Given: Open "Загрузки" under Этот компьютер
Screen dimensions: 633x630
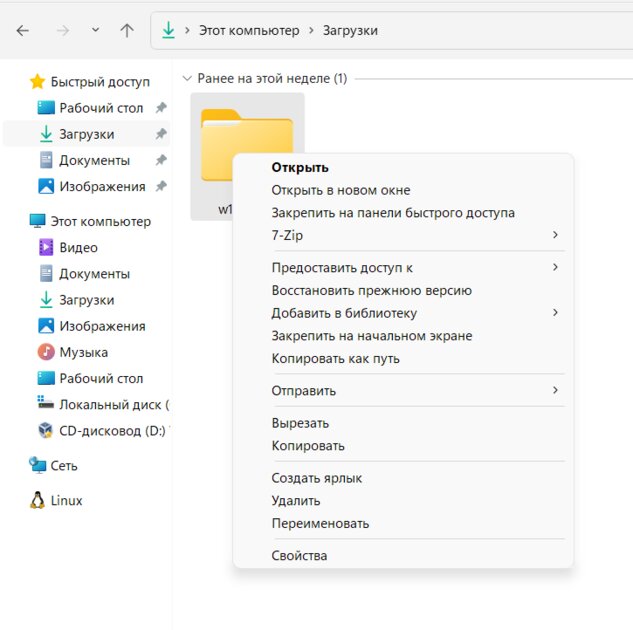Looking at the screenshot, I should [x=87, y=300].
